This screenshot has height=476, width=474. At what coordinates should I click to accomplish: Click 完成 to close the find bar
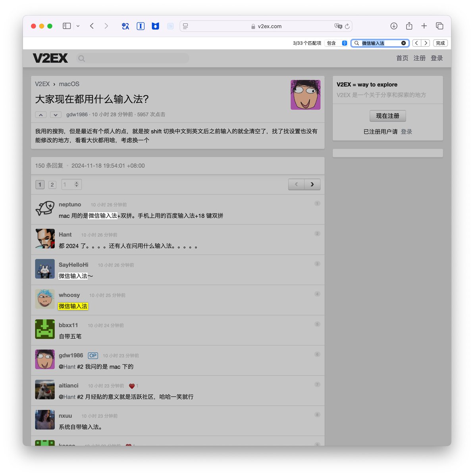coord(440,43)
